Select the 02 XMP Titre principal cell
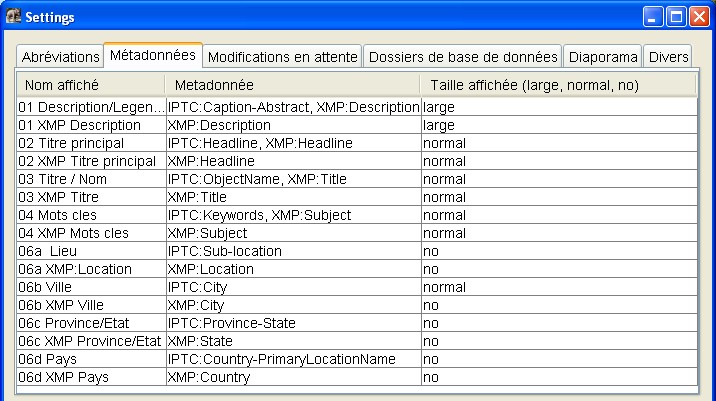 (x=91, y=161)
